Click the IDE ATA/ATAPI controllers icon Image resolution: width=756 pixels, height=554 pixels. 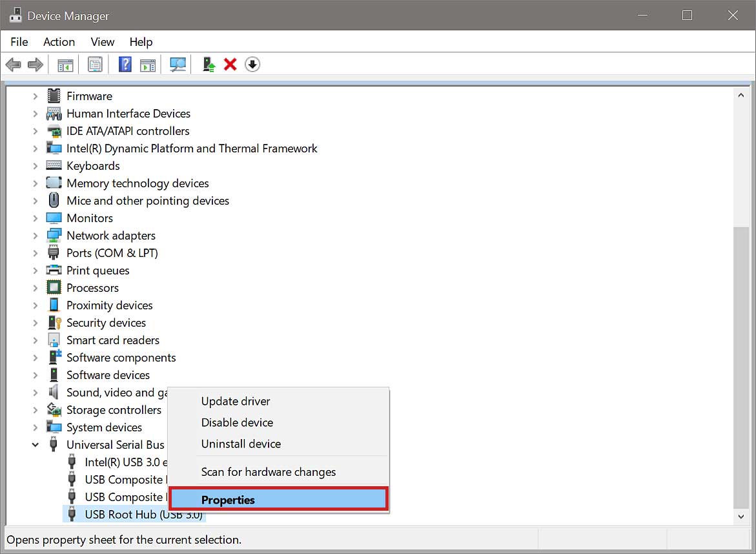54,130
